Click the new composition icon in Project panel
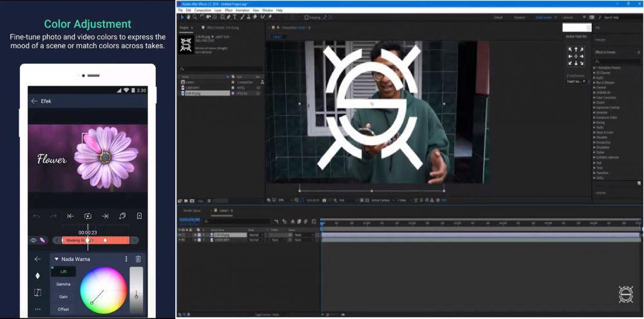The width and height of the screenshot is (644, 319). pyautogui.click(x=192, y=200)
